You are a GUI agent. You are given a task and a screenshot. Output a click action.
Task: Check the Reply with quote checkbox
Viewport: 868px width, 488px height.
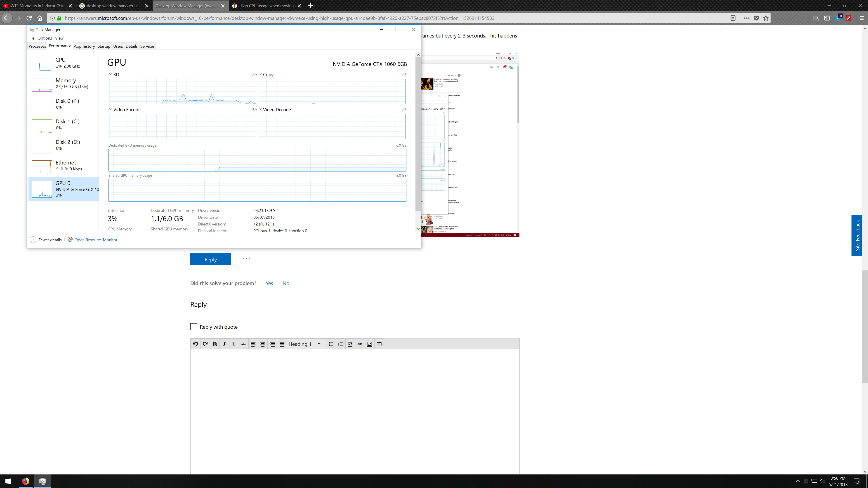193,327
